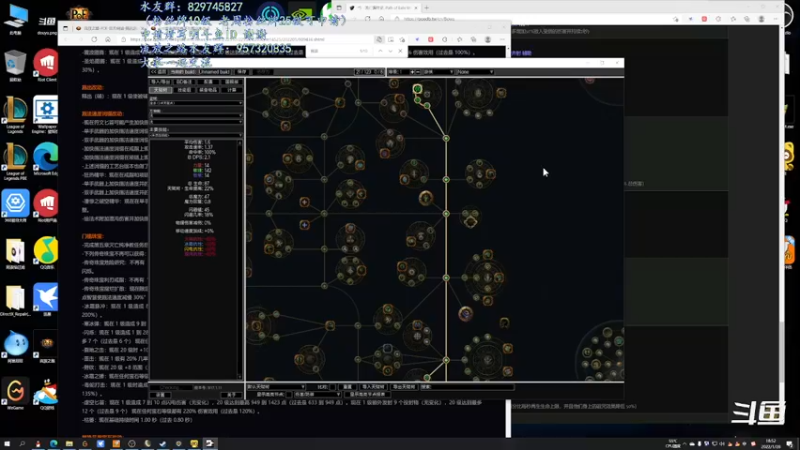Expand the first dropdown in the left sidebar

click(196, 103)
